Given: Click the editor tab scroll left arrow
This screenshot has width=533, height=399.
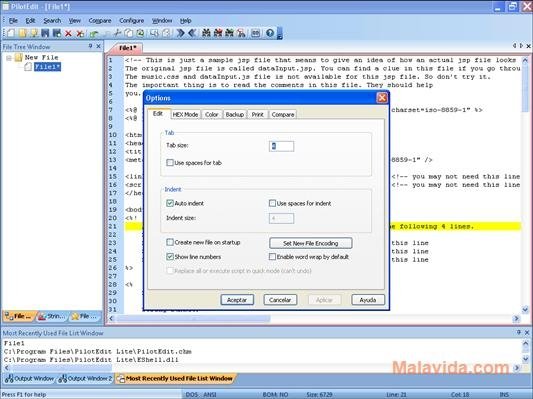Looking at the screenshot, I should click(x=514, y=45).
